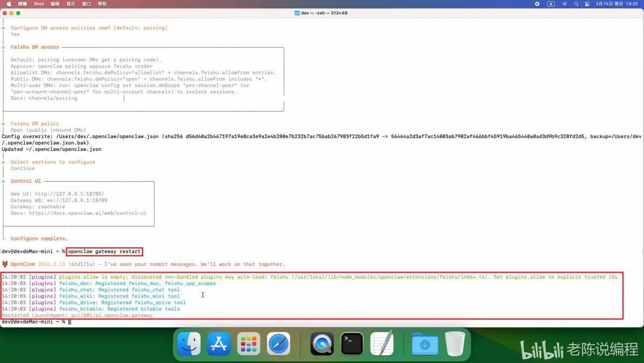Click the 'Gateway: reachable' status line
This screenshot has width=644, height=363.
(38, 207)
